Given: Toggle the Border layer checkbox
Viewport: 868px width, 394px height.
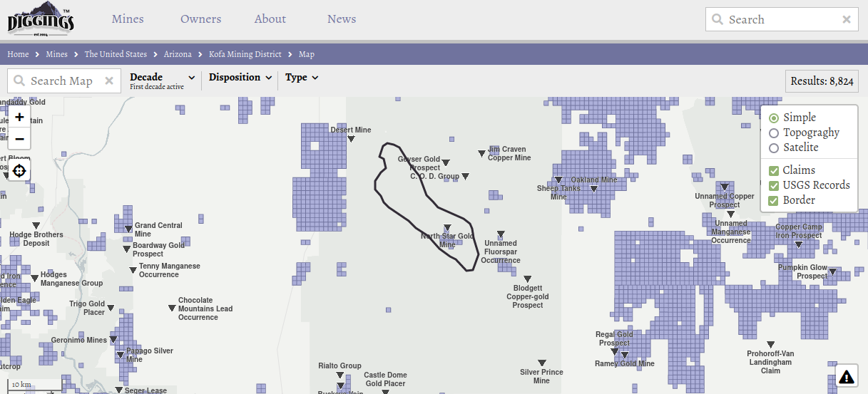Looking at the screenshot, I should click(x=774, y=201).
